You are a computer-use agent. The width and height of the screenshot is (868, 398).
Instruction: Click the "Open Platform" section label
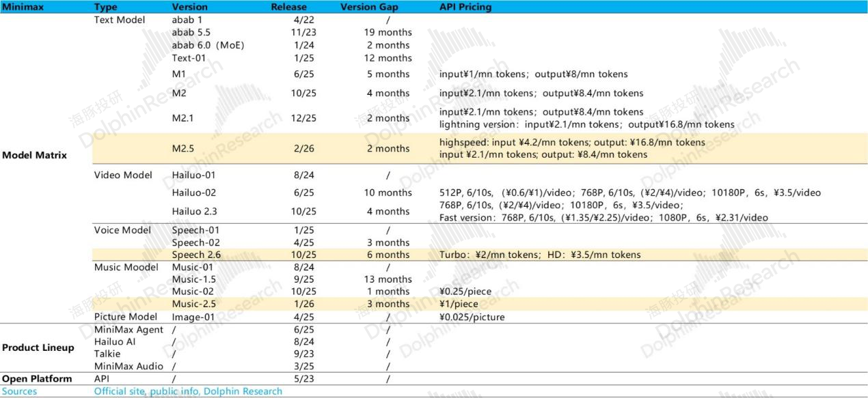[x=36, y=379]
